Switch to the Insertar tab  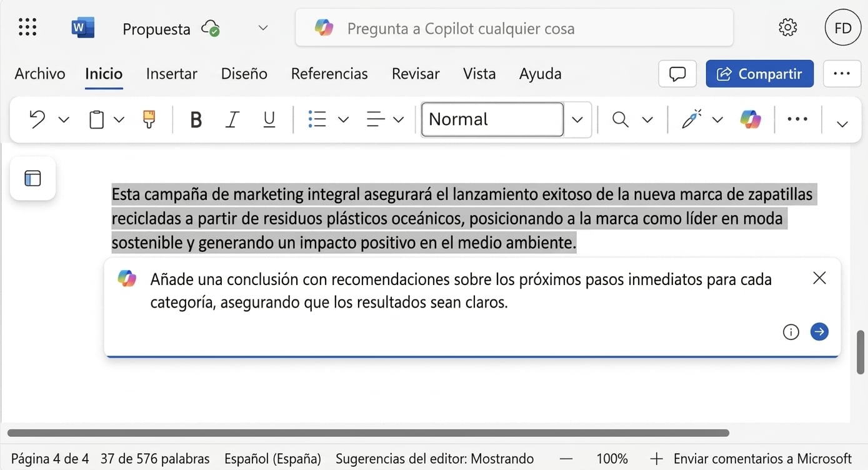coord(172,74)
